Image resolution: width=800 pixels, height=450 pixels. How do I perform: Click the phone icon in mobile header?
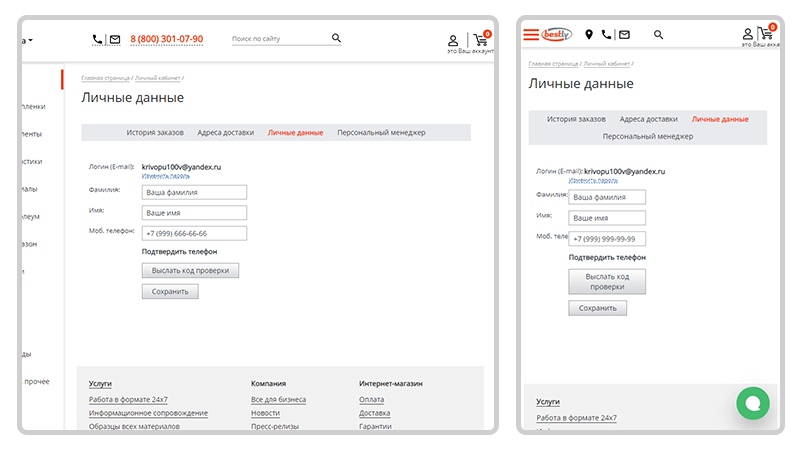pos(606,34)
